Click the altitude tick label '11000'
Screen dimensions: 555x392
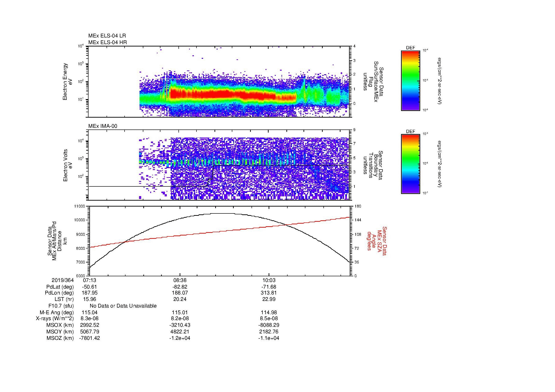80,206
